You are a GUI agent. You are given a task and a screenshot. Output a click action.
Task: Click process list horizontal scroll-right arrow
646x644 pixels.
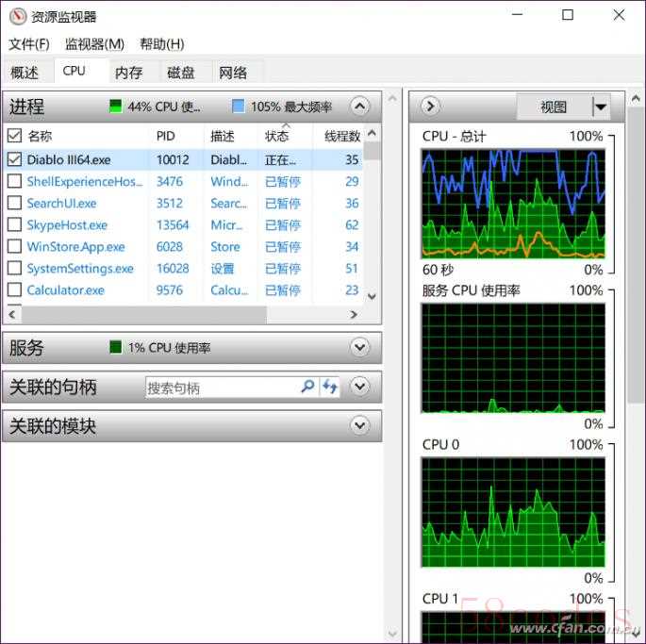354,314
